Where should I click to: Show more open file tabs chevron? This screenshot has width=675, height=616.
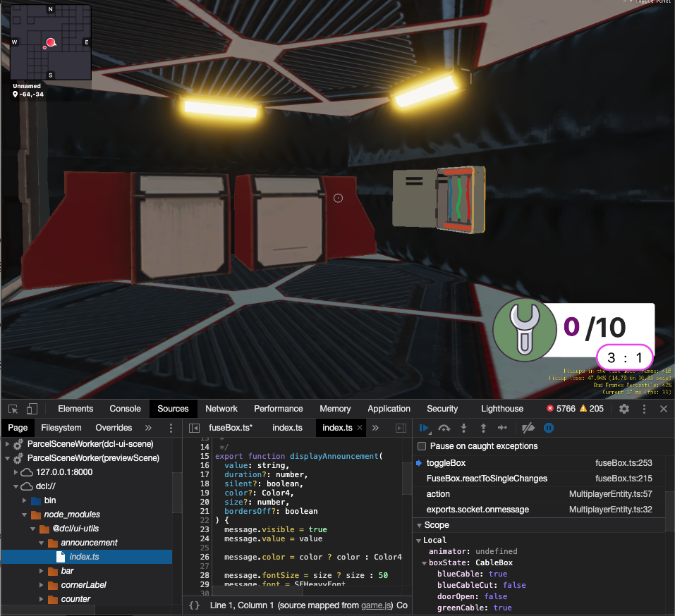click(375, 428)
